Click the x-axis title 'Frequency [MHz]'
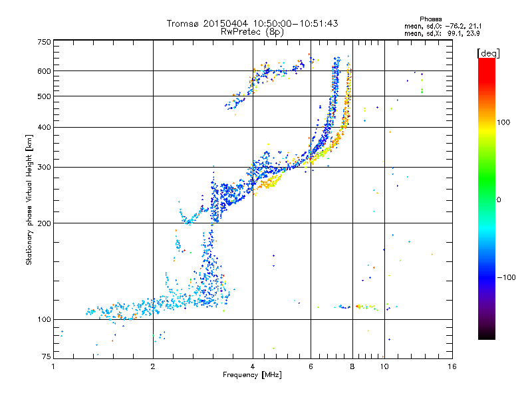 click(252, 375)
